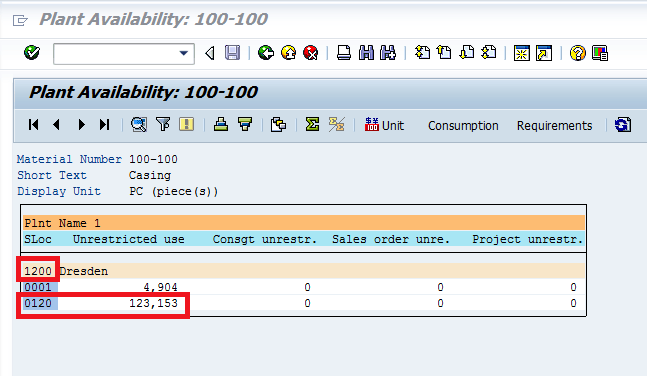Click inside the command input field
The width and height of the screenshot is (647, 376).
116,54
